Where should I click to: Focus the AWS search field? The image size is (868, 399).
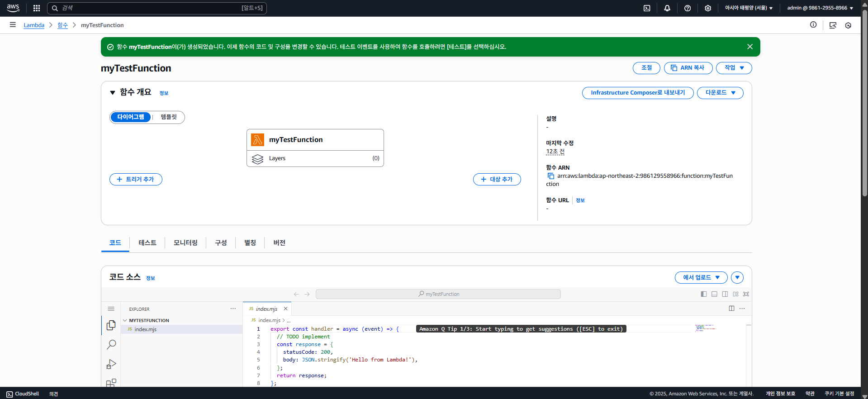pyautogui.click(x=157, y=8)
